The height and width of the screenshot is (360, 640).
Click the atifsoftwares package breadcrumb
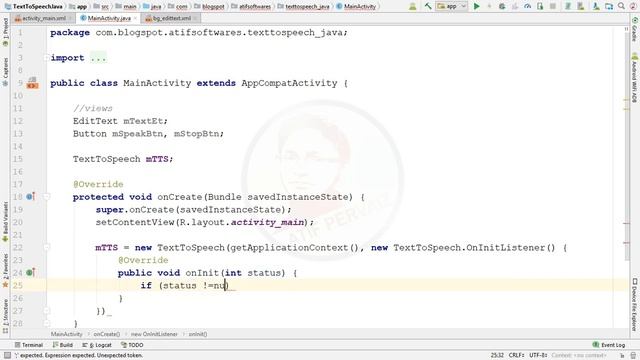(x=251, y=7)
